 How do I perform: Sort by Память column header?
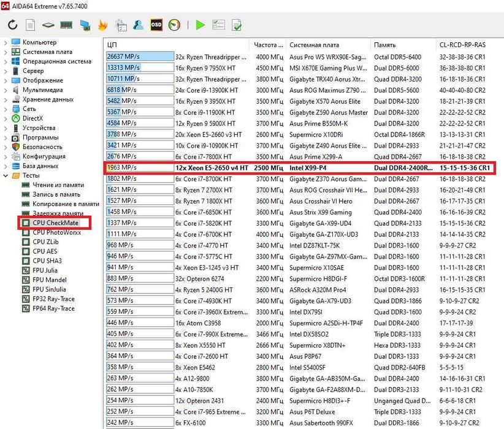[403, 45]
